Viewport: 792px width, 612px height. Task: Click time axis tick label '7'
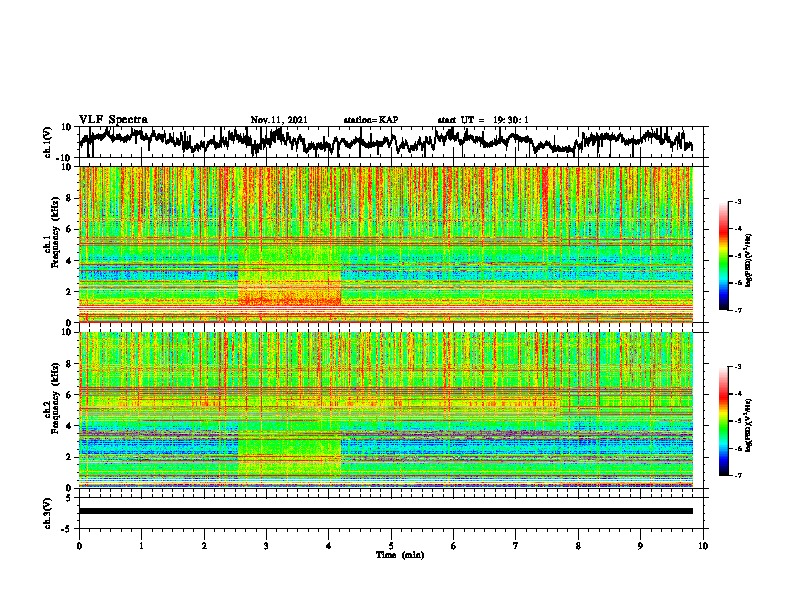516,546
